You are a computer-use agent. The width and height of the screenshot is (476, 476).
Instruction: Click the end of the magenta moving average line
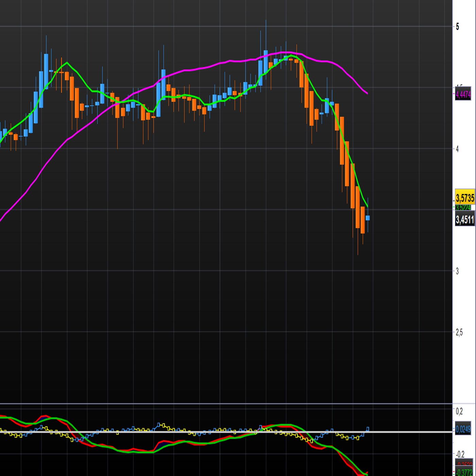click(367, 93)
